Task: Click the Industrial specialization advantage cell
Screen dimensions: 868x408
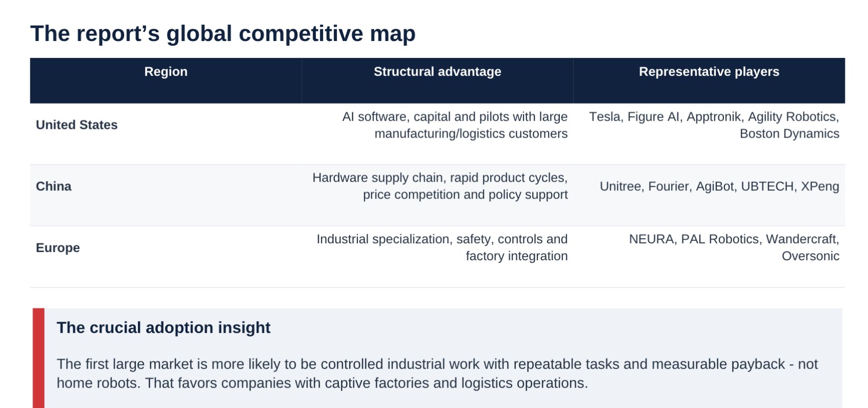Action: 437,257
